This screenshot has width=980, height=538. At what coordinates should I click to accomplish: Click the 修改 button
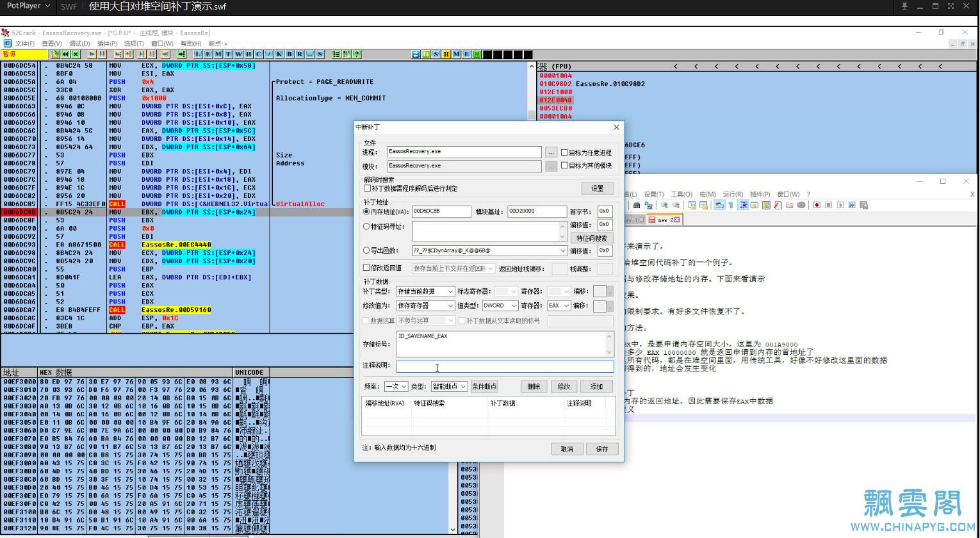[x=564, y=387]
